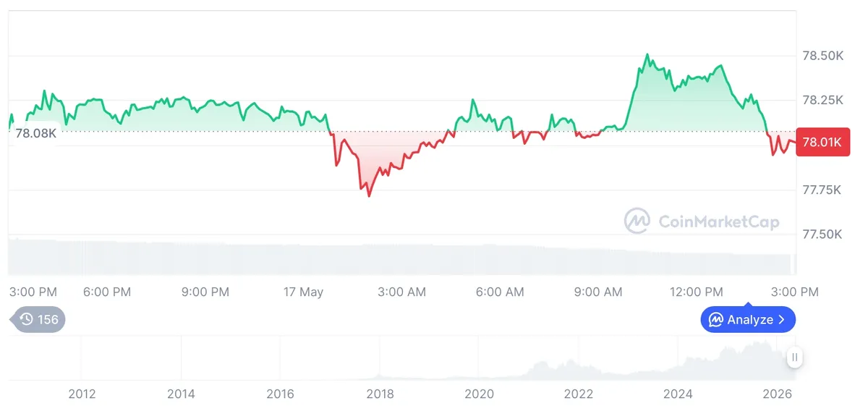
Task: Click the CoinMarketCap watermark logo
Action: [637, 221]
